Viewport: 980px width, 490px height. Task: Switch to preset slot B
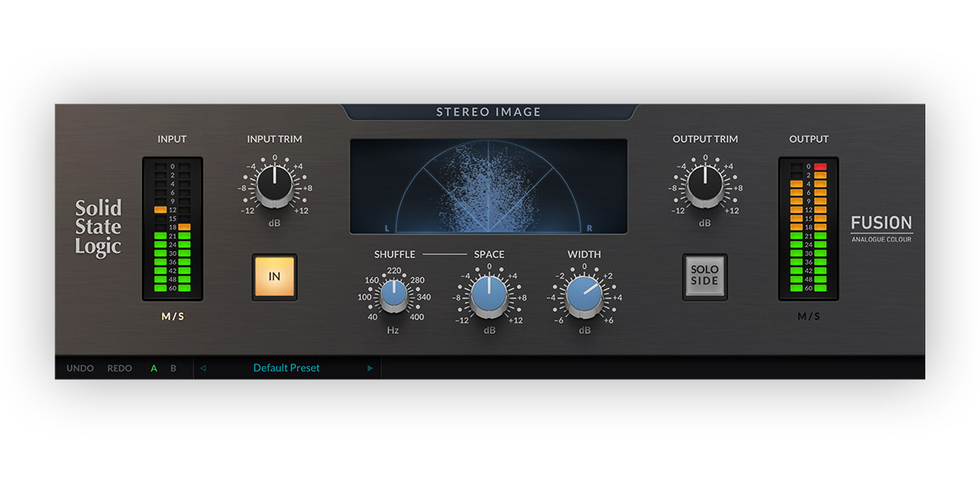coord(173,368)
